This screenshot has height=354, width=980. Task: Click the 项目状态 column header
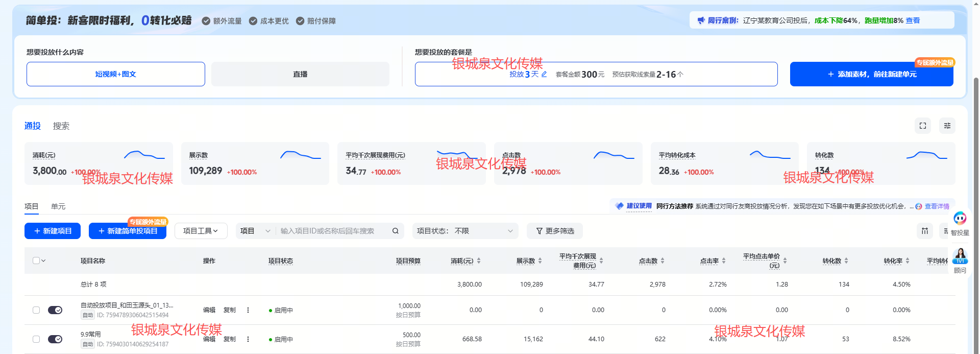click(x=281, y=261)
